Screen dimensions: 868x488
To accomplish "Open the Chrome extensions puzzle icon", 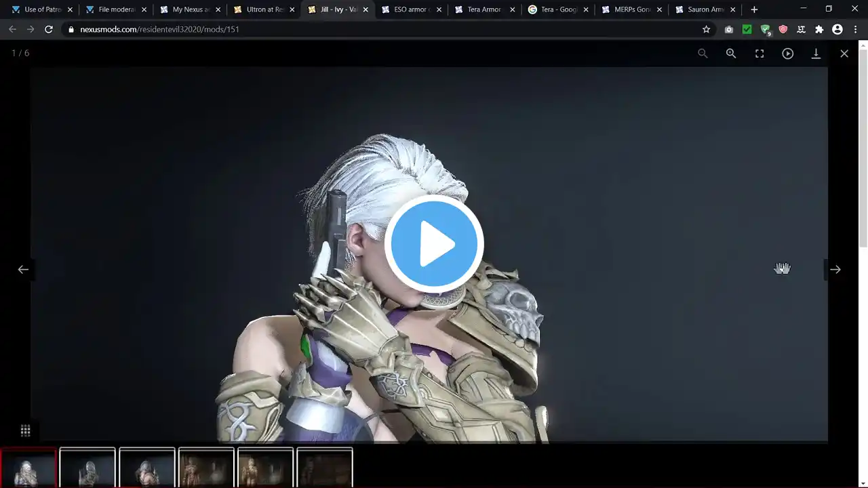I will click(819, 29).
